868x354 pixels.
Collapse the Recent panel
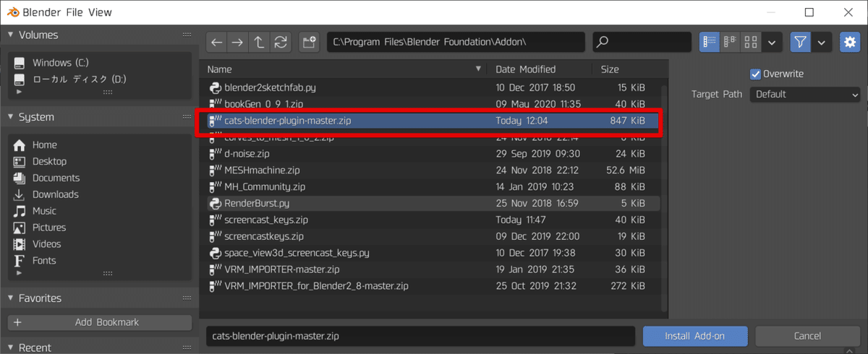click(12, 347)
